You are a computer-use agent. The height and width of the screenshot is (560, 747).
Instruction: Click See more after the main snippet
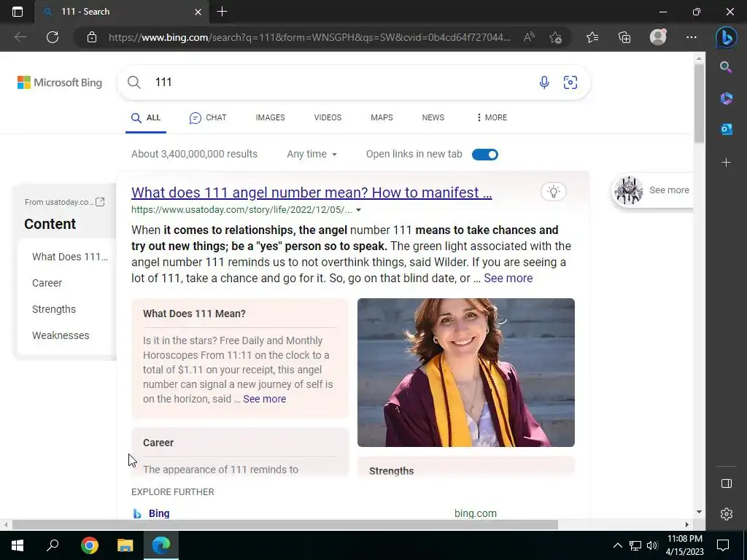[x=508, y=278]
